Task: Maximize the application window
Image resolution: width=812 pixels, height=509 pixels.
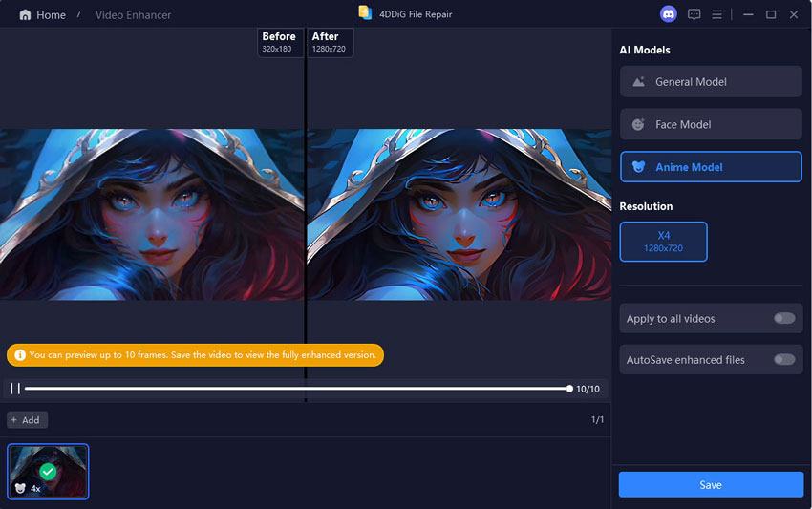Action: [x=771, y=14]
